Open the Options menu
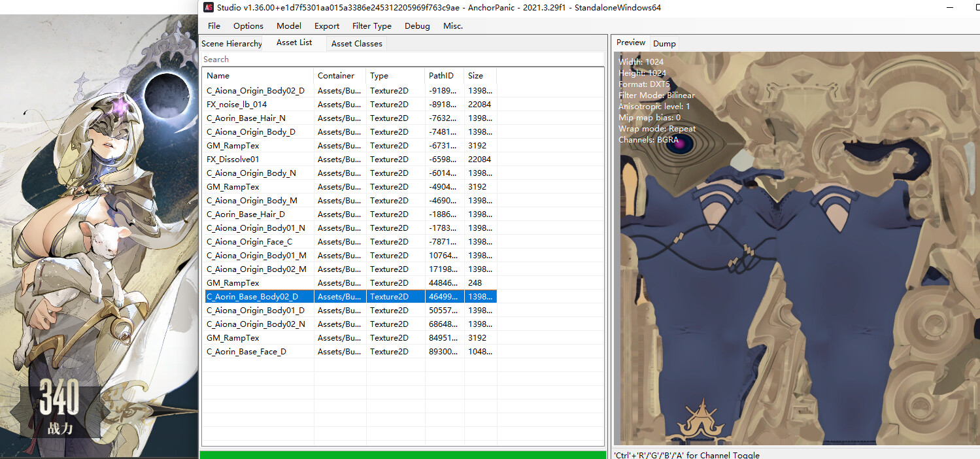980x459 pixels. pos(248,26)
